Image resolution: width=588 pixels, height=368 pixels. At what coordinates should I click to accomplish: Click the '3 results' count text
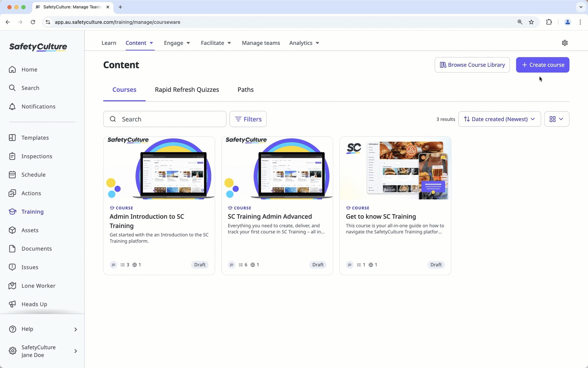tap(446, 119)
